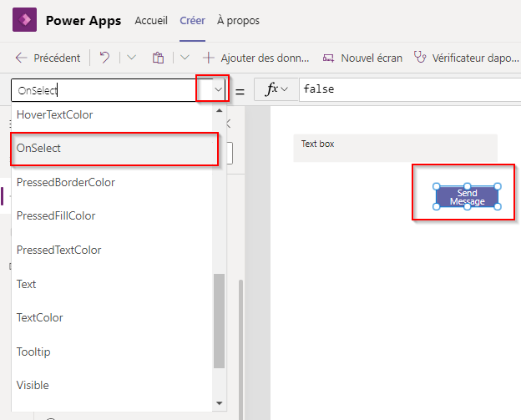Switch to the Créer tab
Screen dimensions: 521x420
click(192, 21)
